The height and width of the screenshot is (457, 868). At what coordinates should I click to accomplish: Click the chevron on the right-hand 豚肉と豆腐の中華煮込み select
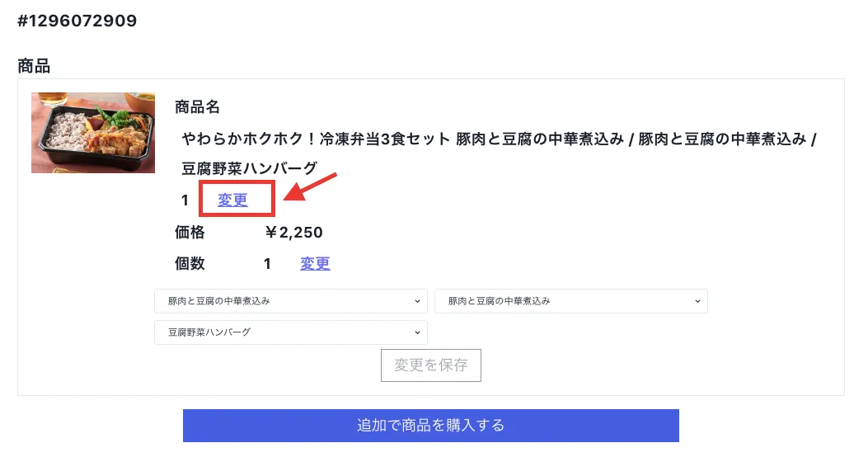[697, 301]
